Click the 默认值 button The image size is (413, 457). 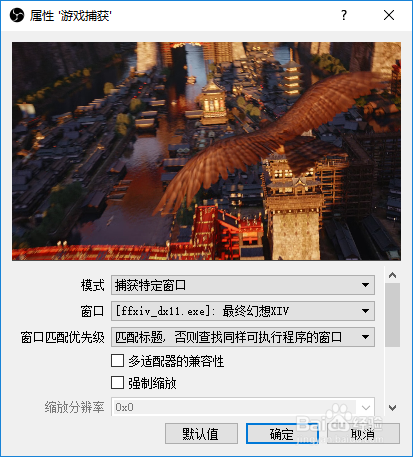[201, 434]
